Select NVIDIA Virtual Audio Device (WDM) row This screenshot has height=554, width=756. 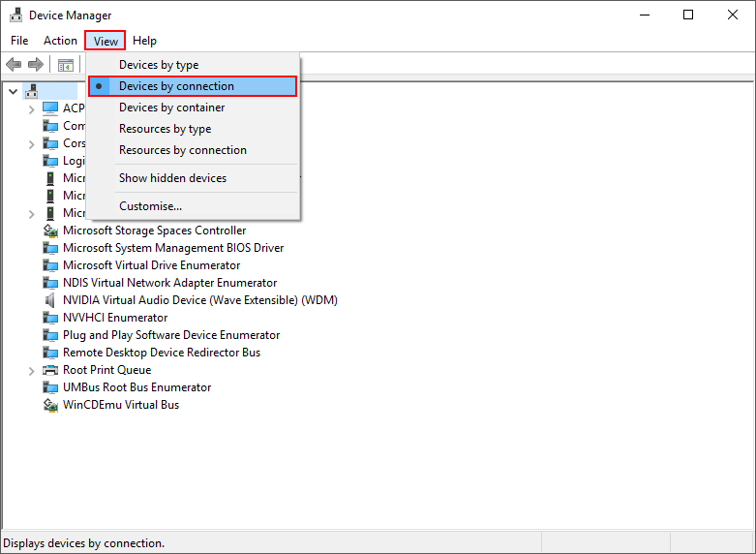click(200, 300)
